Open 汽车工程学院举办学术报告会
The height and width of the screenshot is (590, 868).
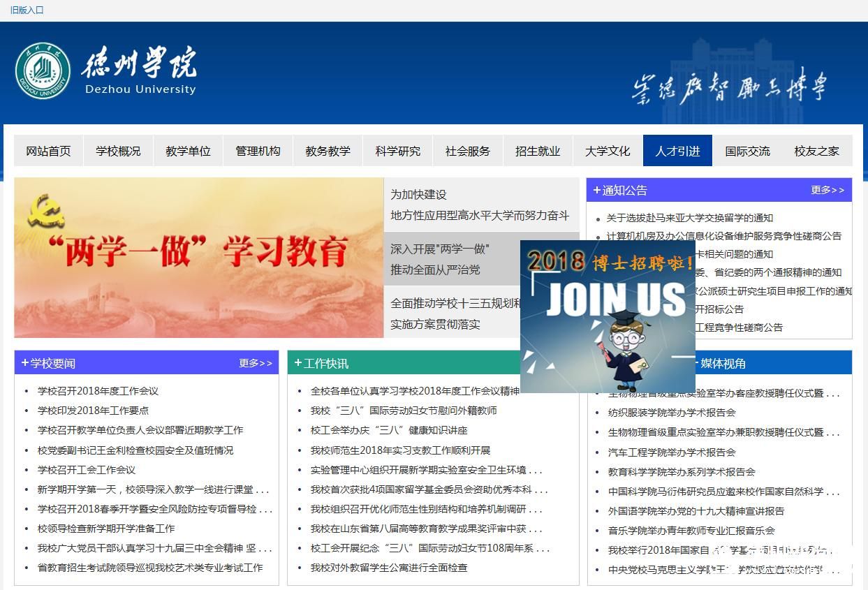(672, 452)
